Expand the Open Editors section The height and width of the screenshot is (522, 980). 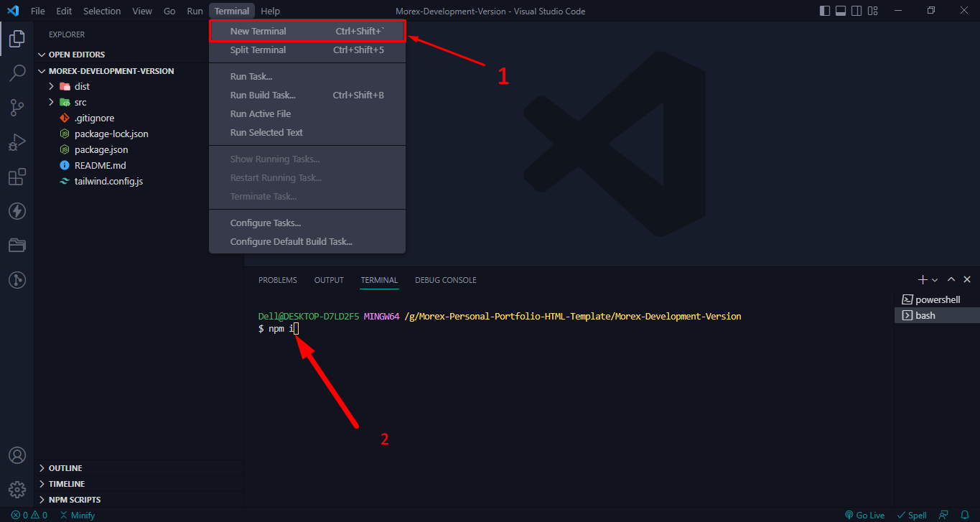pos(140,55)
